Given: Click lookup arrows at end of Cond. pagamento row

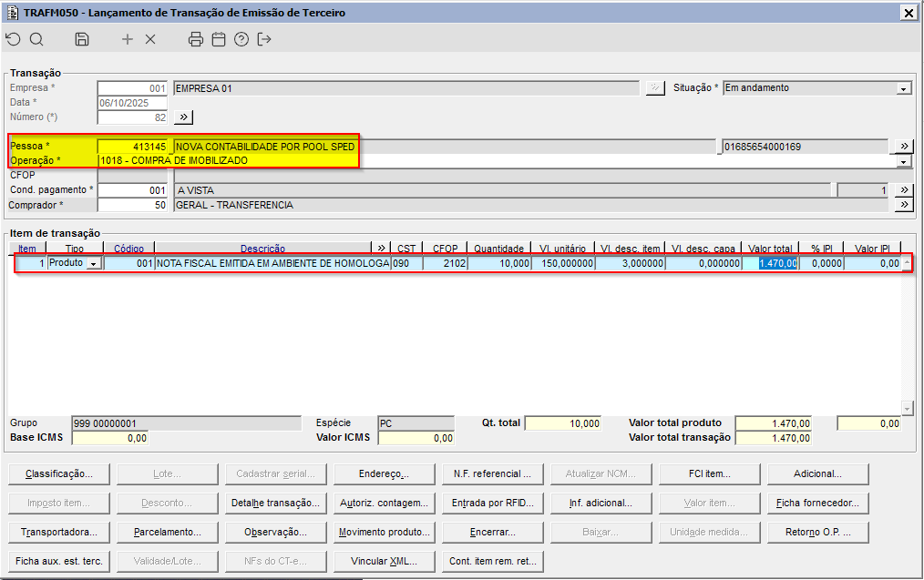Looking at the screenshot, I should click(904, 190).
